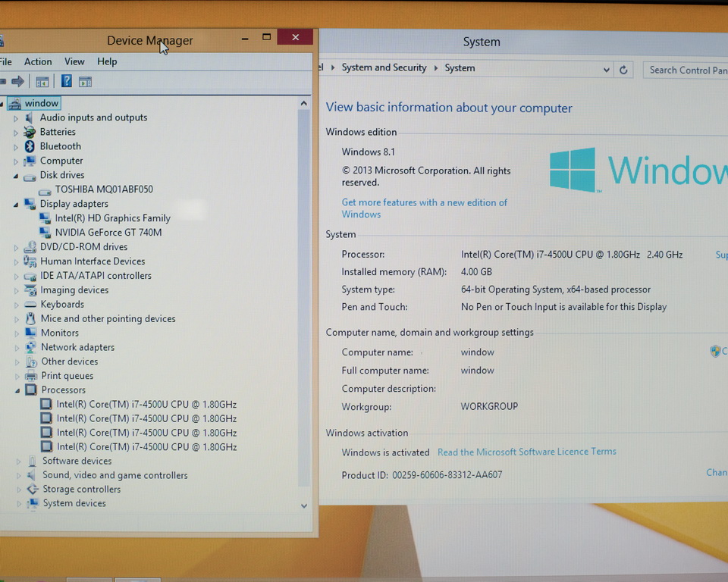
Task: Click the 4.00 GB installed memory value
Action: (x=476, y=271)
